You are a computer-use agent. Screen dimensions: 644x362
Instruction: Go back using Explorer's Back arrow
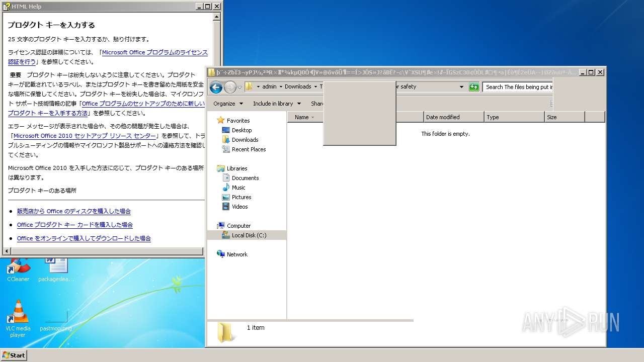pos(216,87)
